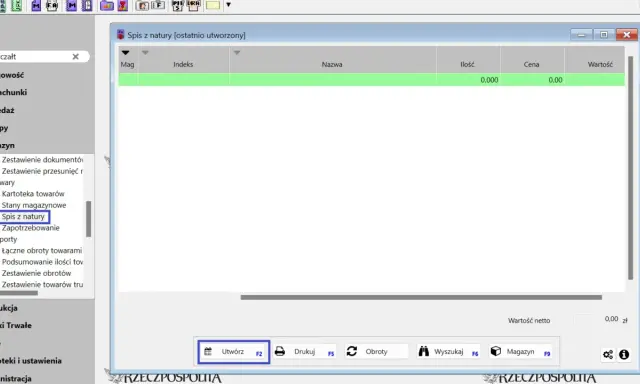Viewport: 640px width, 384px height.
Task: Clear the sidebar search with the X
Action: 76,57
